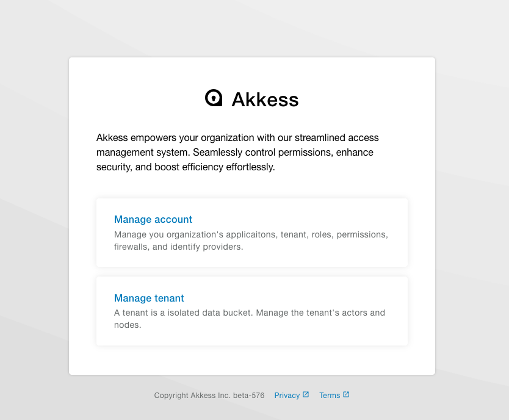Click the Terms footer link
Viewport: 509px width, 420px height.
[x=330, y=395]
